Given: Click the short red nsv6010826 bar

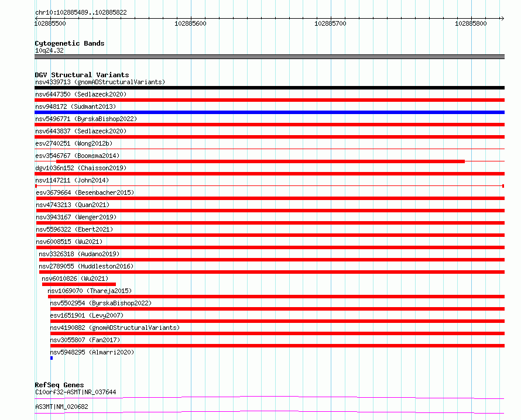Looking at the screenshot, I should click(79, 284).
